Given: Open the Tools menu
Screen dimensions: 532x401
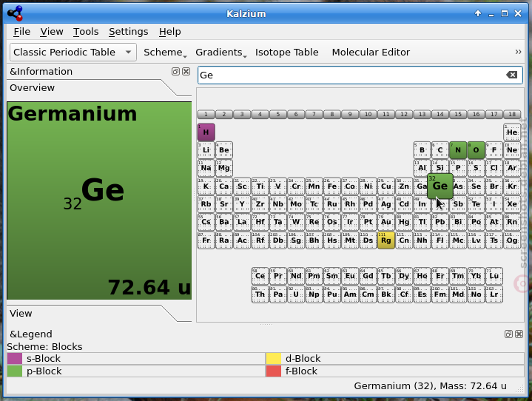Looking at the screenshot, I should tap(86, 32).
